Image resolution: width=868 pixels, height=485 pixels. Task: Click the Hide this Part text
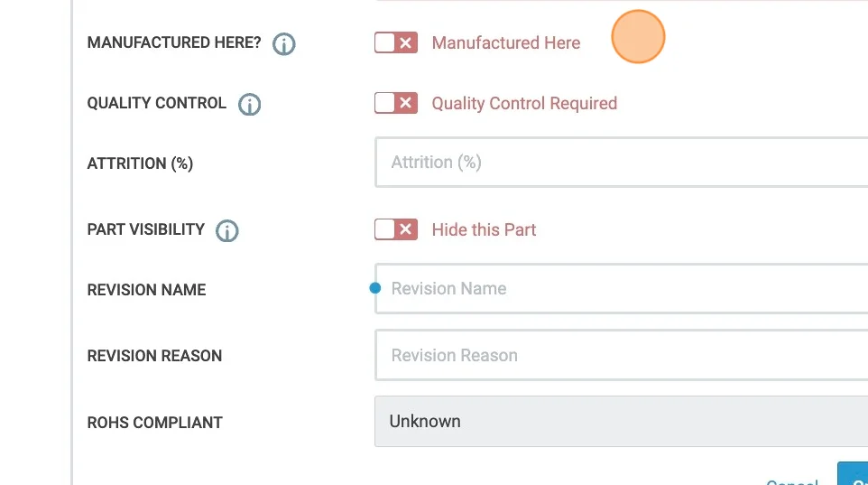click(484, 230)
